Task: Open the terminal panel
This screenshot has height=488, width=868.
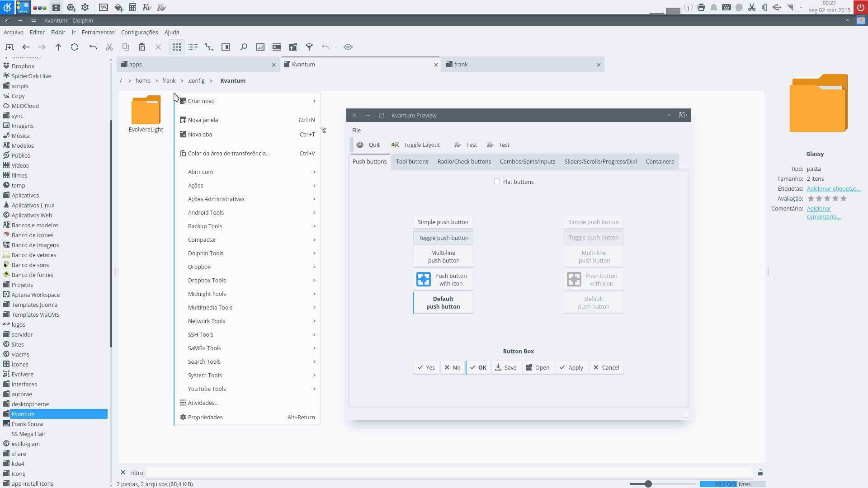Action: pyautogui.click(x=277, y=47)
